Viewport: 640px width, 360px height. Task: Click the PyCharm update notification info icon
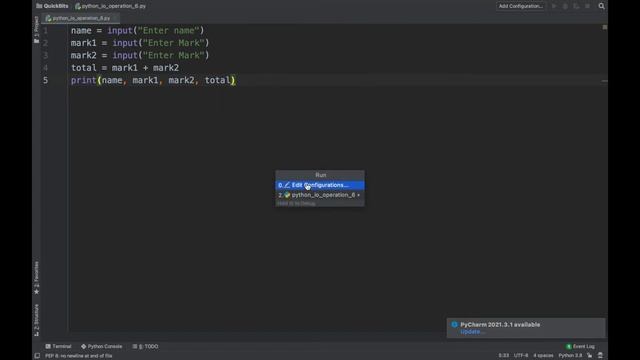(x=454, y=325)
